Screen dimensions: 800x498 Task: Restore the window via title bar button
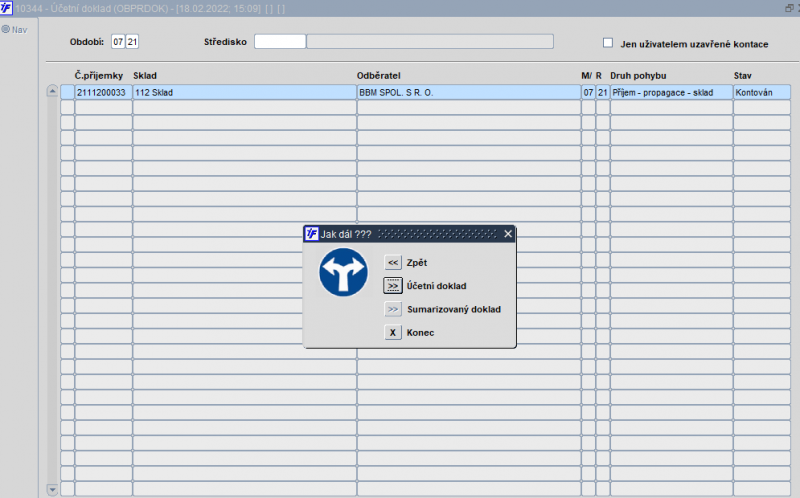tap(789, 8)
